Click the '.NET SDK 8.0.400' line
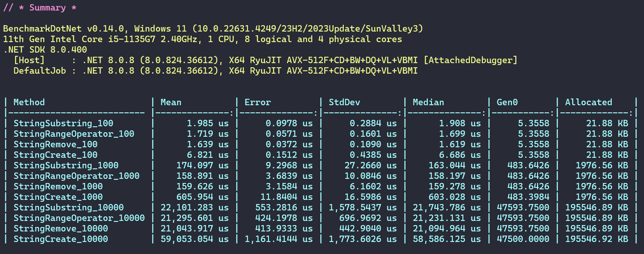 45,50
